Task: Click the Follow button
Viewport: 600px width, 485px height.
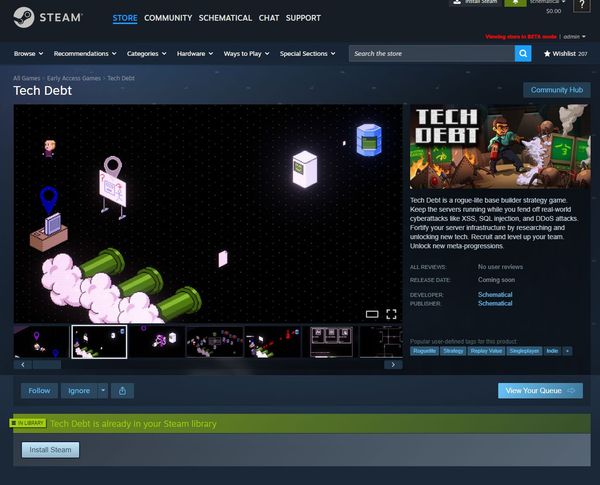Action: 39,391
